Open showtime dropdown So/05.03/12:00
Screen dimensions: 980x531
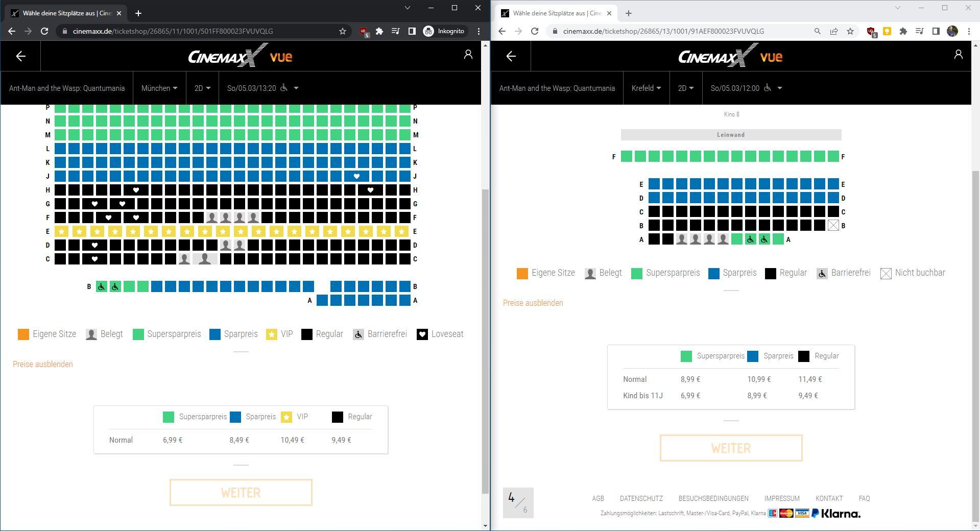746,88
